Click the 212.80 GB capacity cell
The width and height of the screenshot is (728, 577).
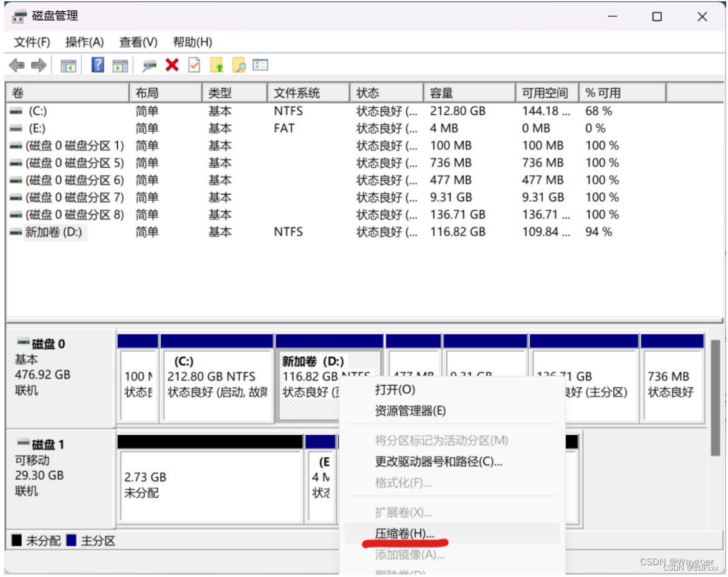tap(457, 112)
